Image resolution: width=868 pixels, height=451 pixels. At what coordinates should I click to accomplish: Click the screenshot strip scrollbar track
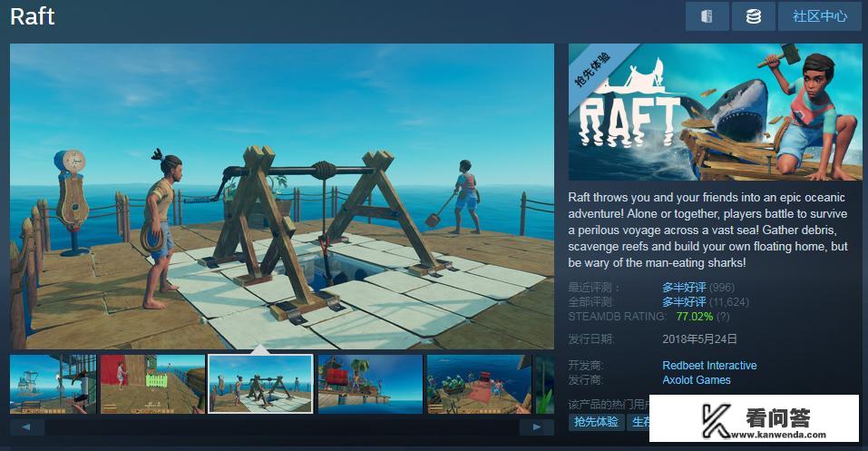pyautogui.click(x=281, y=426)
